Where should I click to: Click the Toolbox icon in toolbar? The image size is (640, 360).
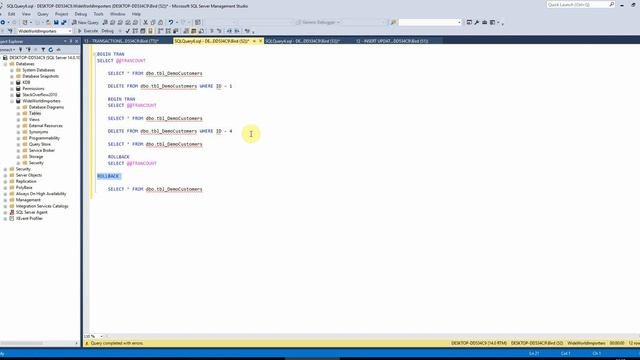(x=484, y=22)
